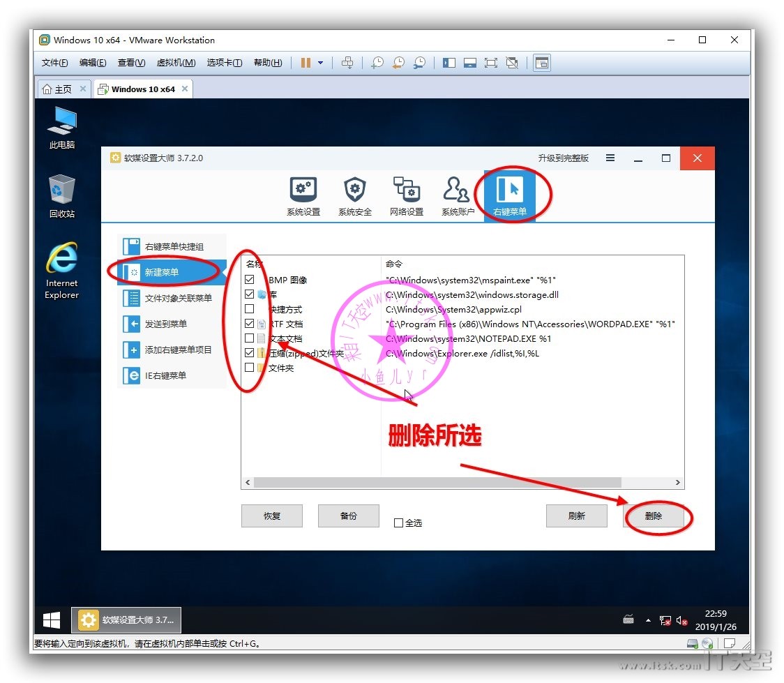This screenshot has width=784, height=683.
Task: Select the 回收站 desktop icon
Action: coord(62,196)
